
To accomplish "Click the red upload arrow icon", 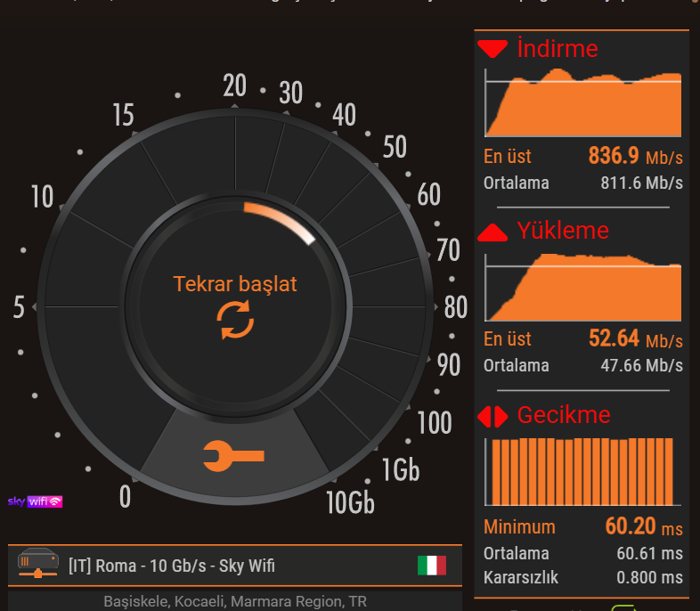I will click(x=492, y=232).
